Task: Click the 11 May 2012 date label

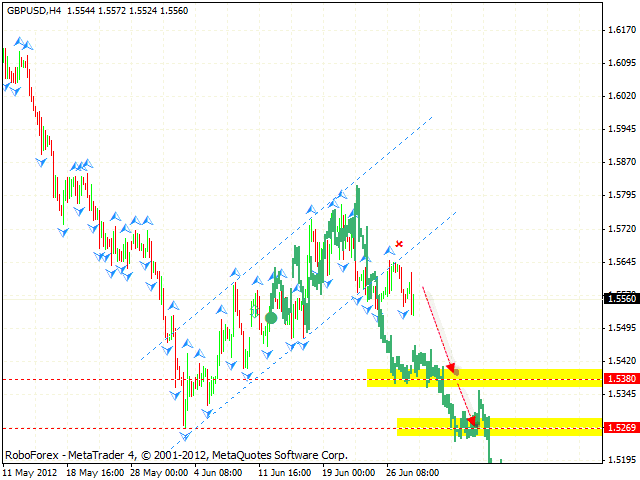Action: click(30, 473)
